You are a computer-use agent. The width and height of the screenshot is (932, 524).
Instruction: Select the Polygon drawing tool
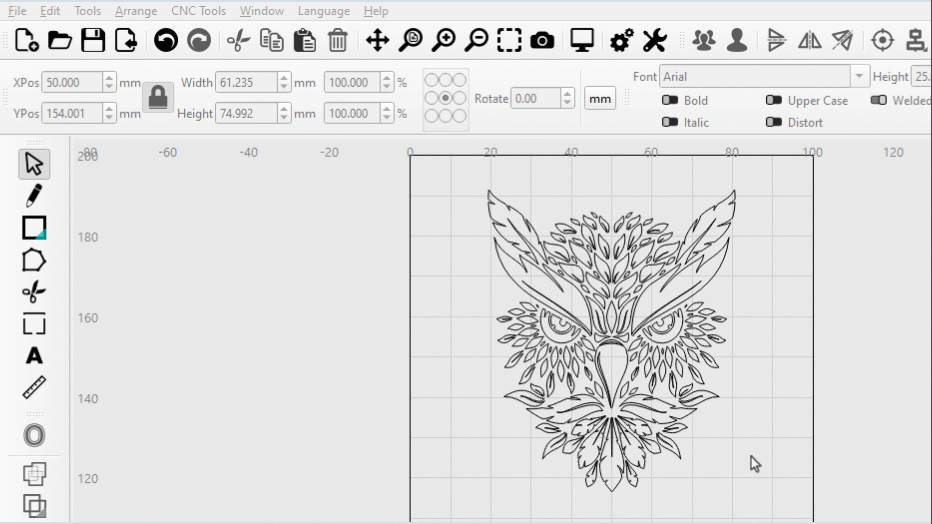coord(34,260)
